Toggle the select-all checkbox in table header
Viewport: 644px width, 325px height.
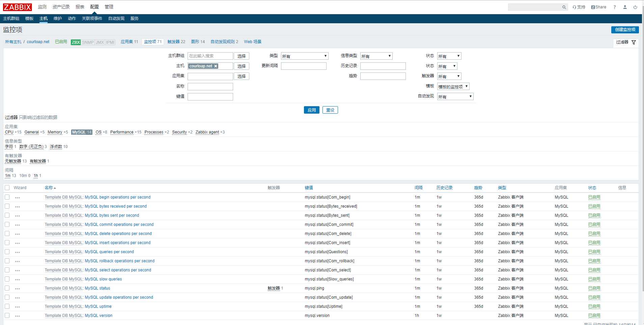coord(7,188)
